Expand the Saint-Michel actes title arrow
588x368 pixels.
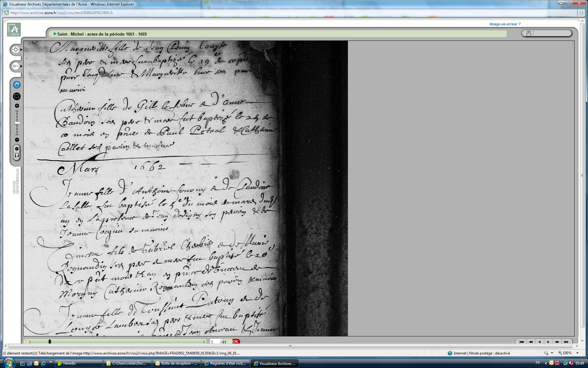point(55,34)
